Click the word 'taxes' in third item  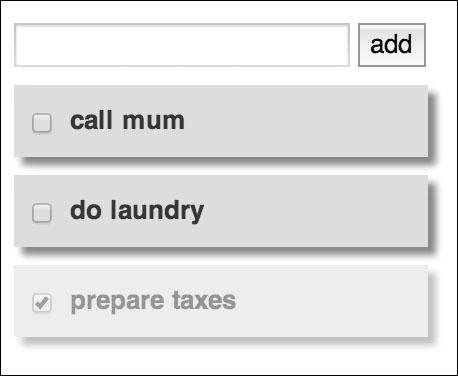tap(204, 301)
